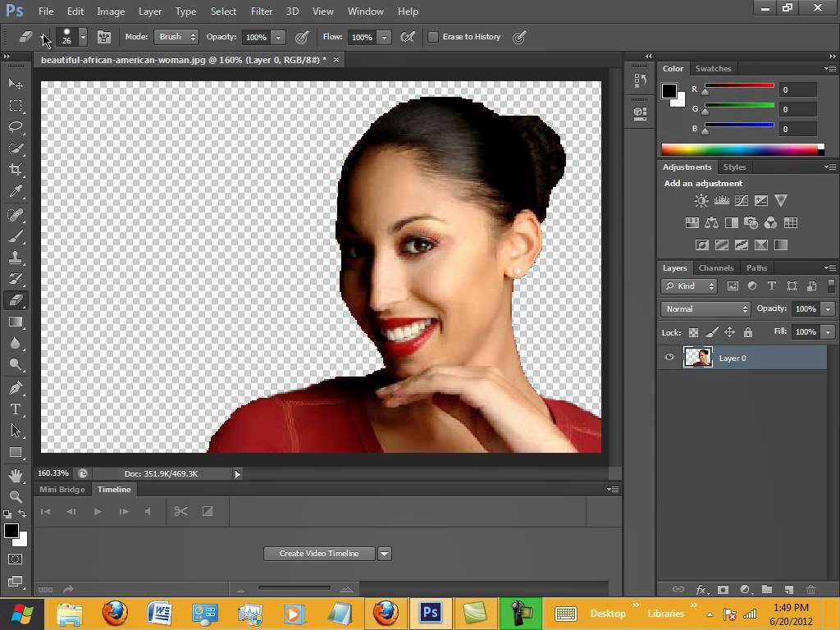This screenshot has height=630, width=840.
Task: Open the Filter menu
Action: pos(262,11)
